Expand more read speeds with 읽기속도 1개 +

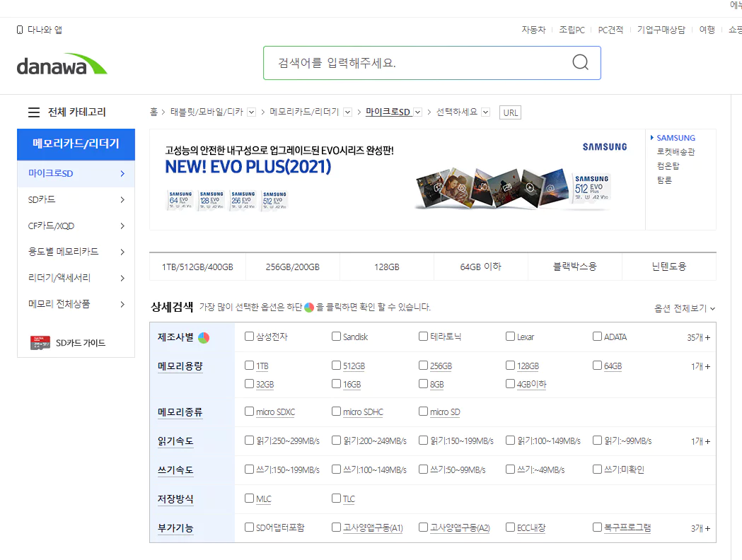click(700, 441)
